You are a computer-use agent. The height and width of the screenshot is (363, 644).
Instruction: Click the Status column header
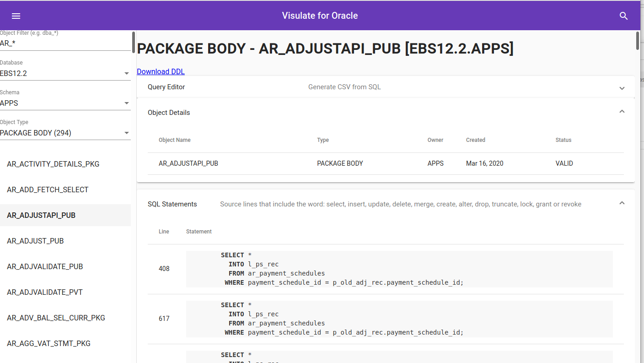coord(563,140)
